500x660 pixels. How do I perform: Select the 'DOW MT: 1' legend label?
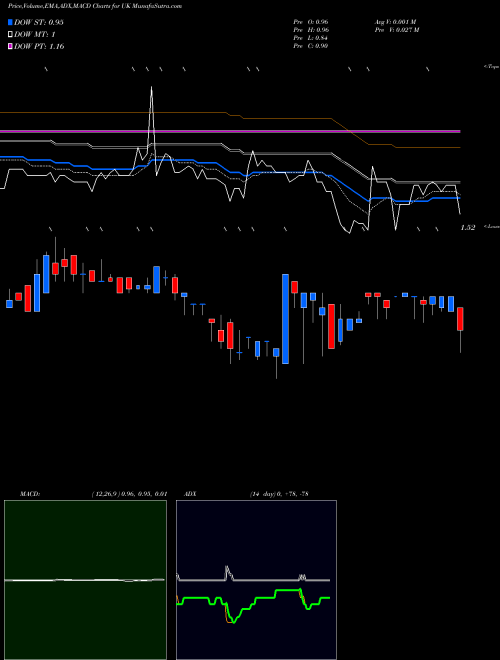35,35
